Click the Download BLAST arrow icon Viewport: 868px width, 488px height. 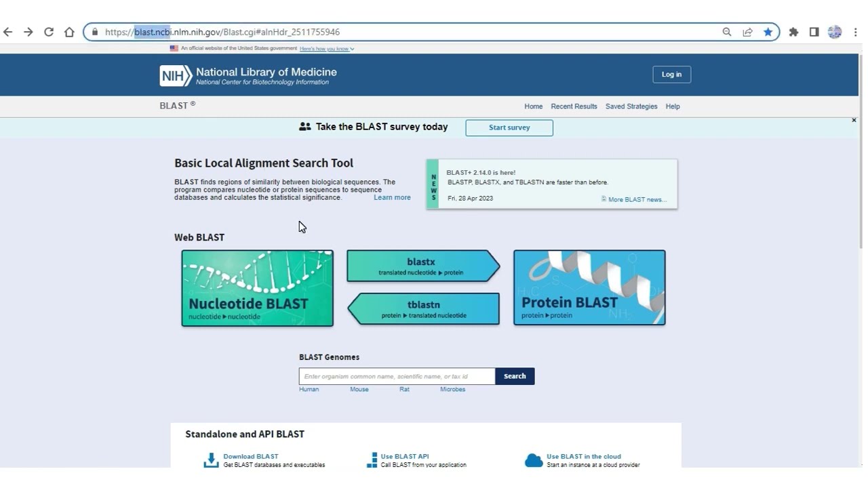pyautogui.click(x=211, y=460)
